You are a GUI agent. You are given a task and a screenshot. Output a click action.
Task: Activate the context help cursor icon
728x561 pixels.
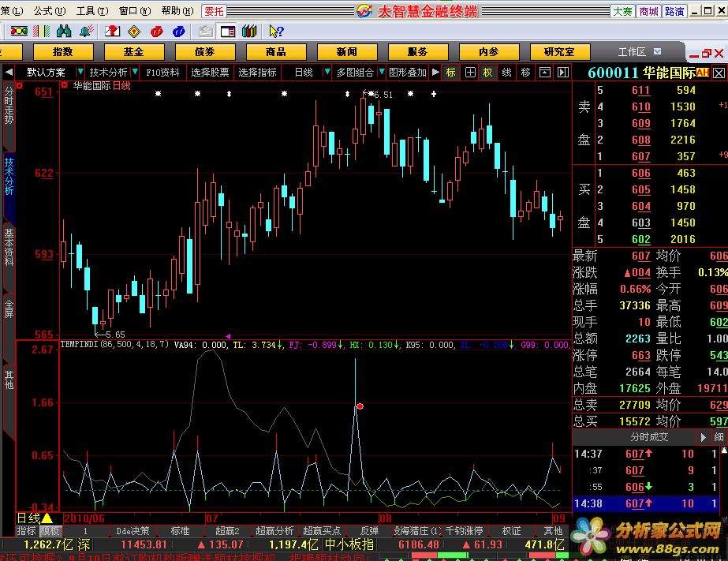(276, 31)
